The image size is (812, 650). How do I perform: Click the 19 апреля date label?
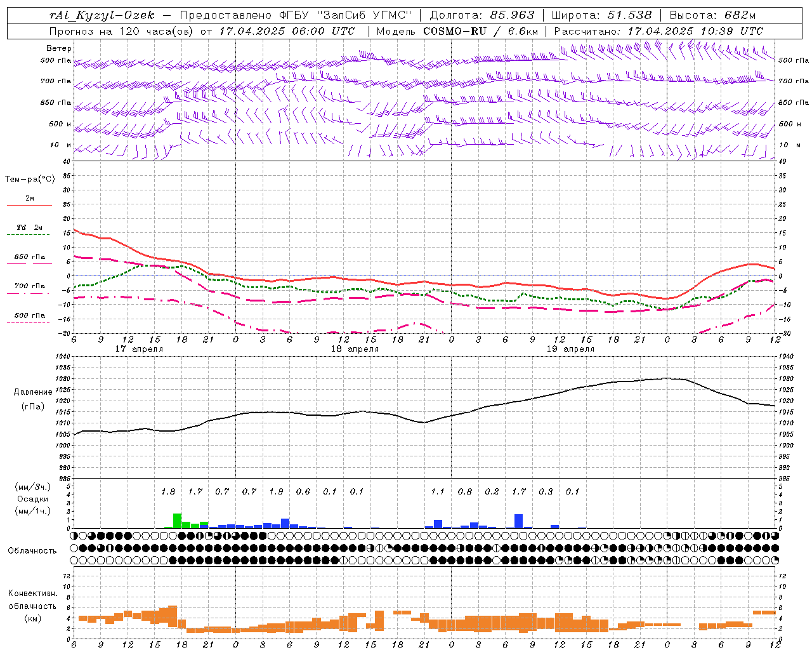coord(570,349)
